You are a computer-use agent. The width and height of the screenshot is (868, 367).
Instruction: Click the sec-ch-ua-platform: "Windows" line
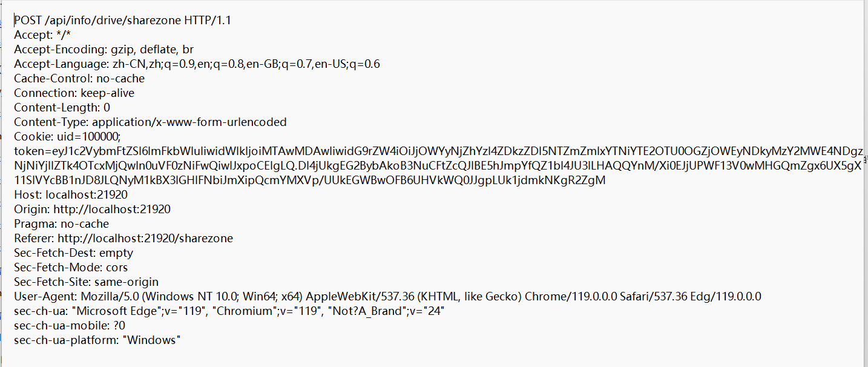click(98, 340)
